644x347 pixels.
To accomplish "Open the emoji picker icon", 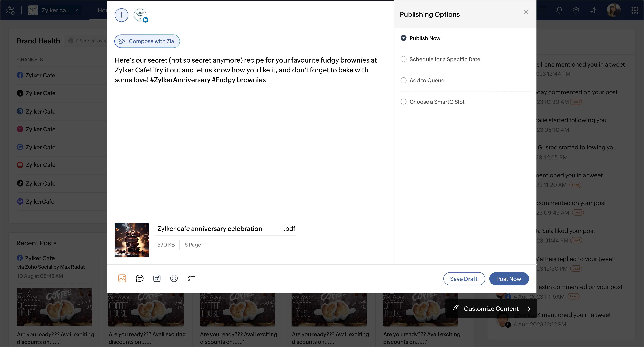I will [174, 278].
